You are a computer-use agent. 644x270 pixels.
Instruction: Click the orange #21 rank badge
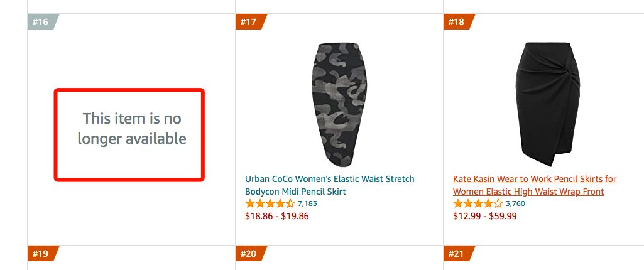pyautogui.click(x=457, y=254)
